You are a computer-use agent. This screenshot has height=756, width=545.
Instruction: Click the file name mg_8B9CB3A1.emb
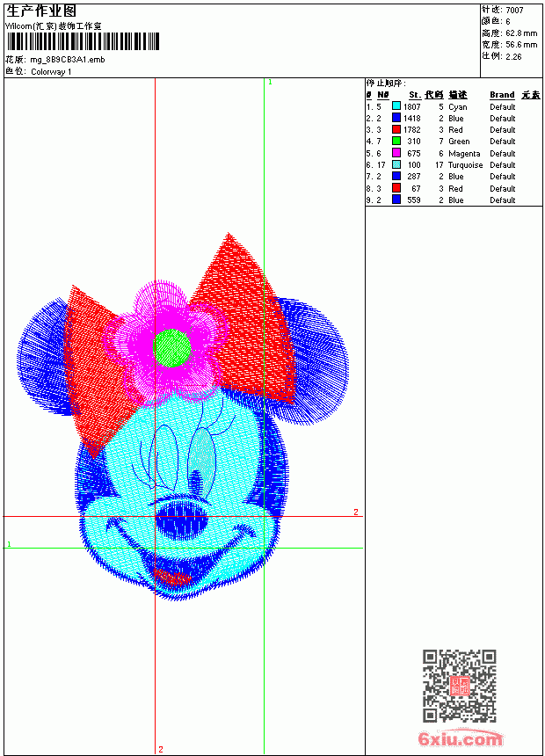point(67,60)
